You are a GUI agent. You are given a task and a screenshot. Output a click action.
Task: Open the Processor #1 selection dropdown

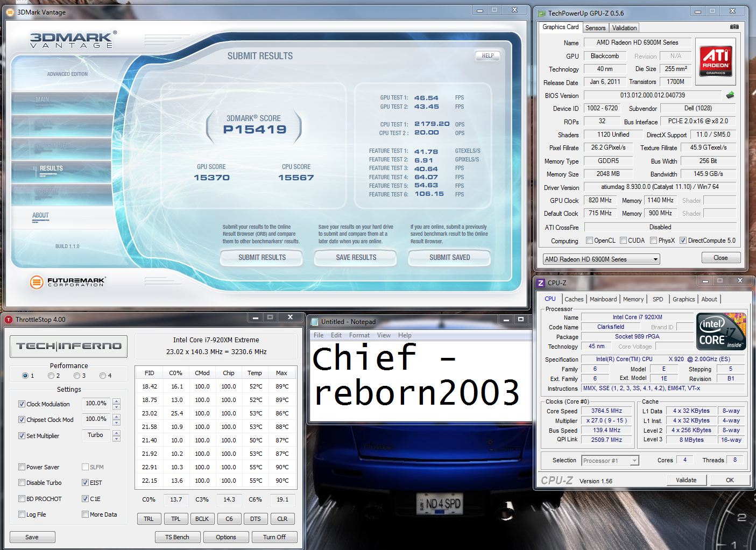(610, 461)
